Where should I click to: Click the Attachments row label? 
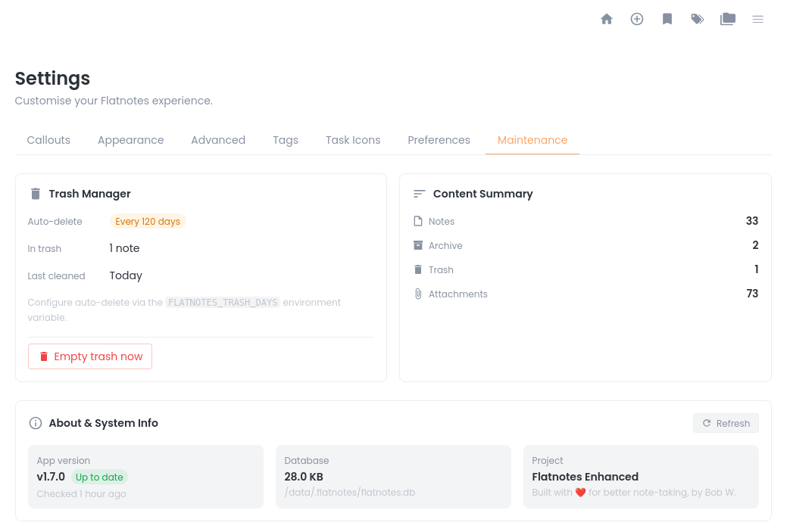click(x=458, y=294)
